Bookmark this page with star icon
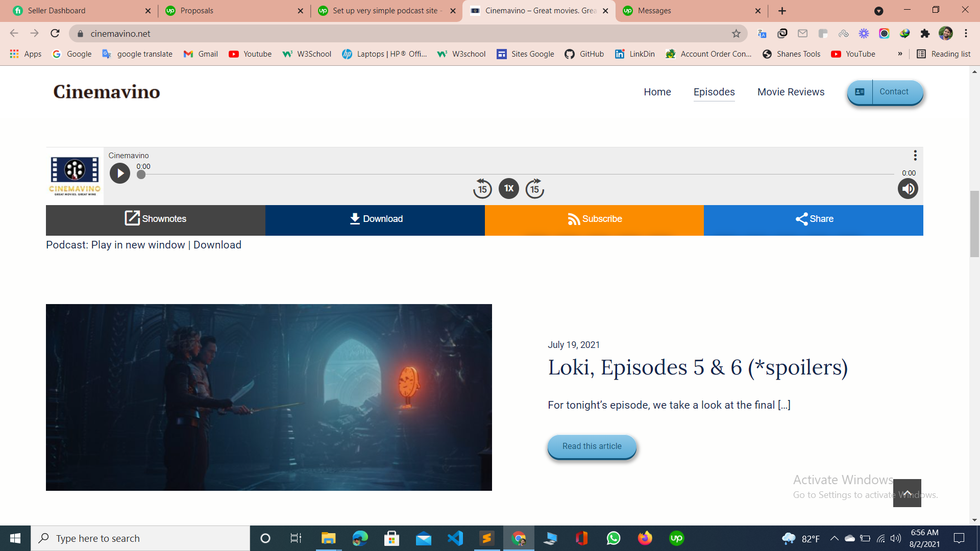Screen dimensions: 980x551 (736, 34)
